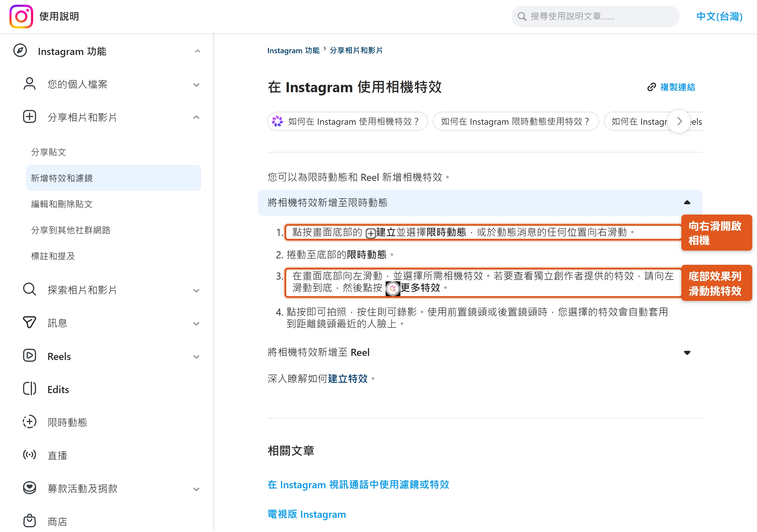The height and width of the screenshot is (532, 757).
Task: Click the right arrow to scroll suggestion chips
Action: (x=679, y=121)
